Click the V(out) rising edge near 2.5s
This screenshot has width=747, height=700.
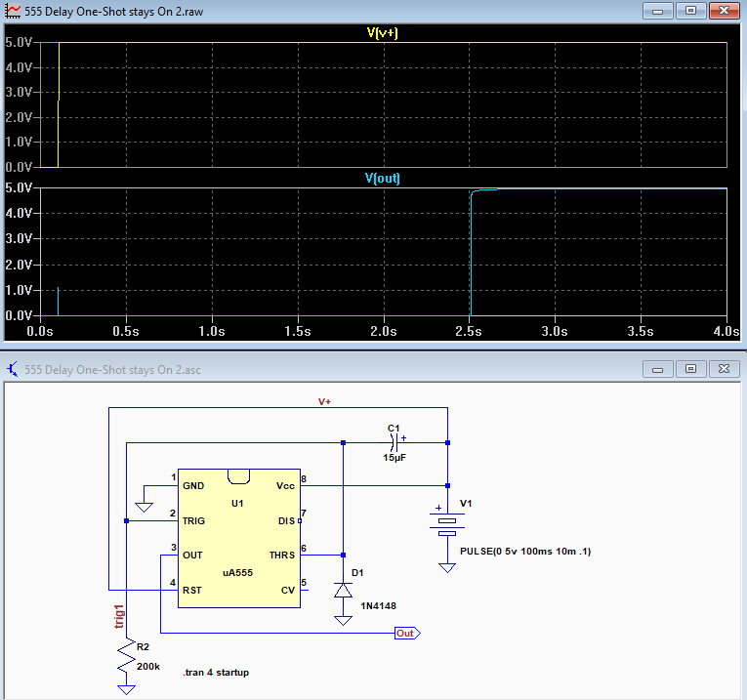(471, 253)
